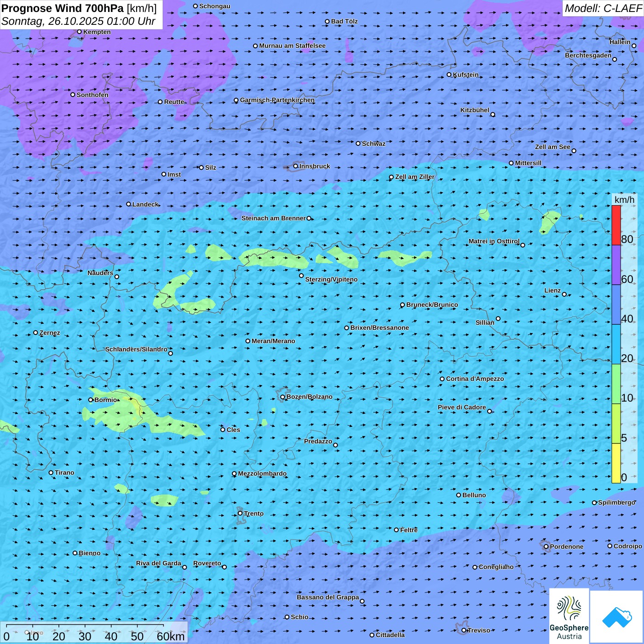Image resolution: width=644 pixels, height=644 pixels.
Task: Click the Kufstein city marker
Action: pyautogui.click(x=449, y=75)
